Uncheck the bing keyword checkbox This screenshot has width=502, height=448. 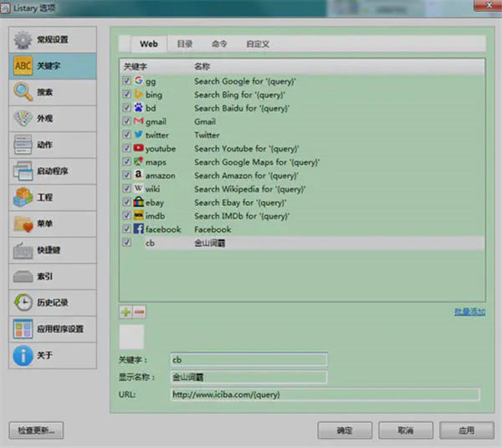pyautogui.click(x=127, y=94)
